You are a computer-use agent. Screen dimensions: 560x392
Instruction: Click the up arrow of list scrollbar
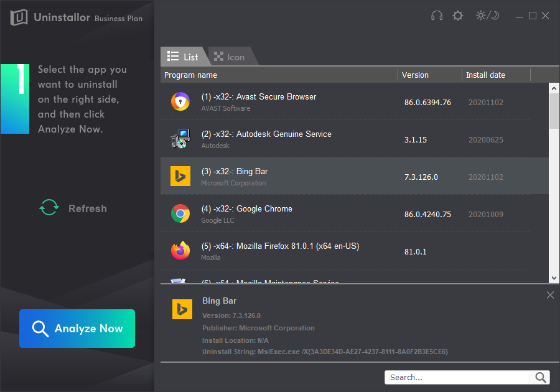click(x=554, y=88)
